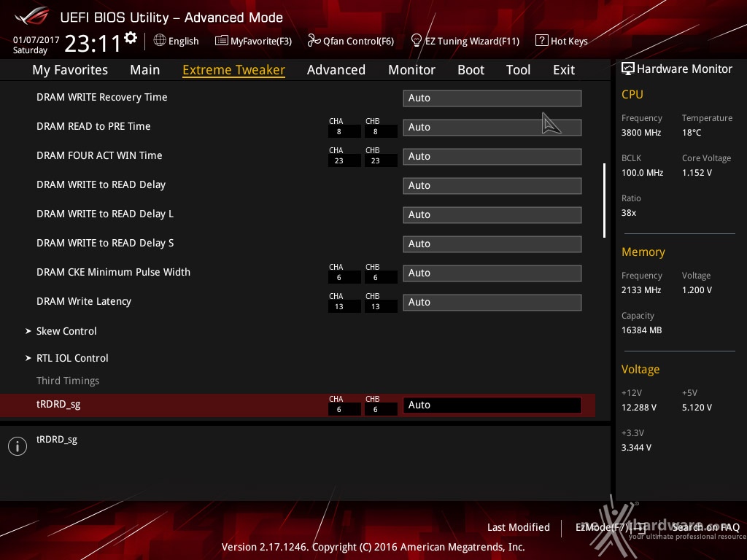The image size is (747, 560).
Task: Click the Third Timings heading
Action: click(x=68, y=381)
